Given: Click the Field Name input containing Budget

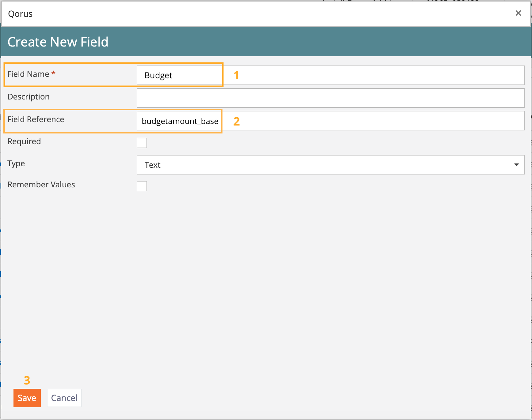Looking at the screenshot, I should [330, 75].
